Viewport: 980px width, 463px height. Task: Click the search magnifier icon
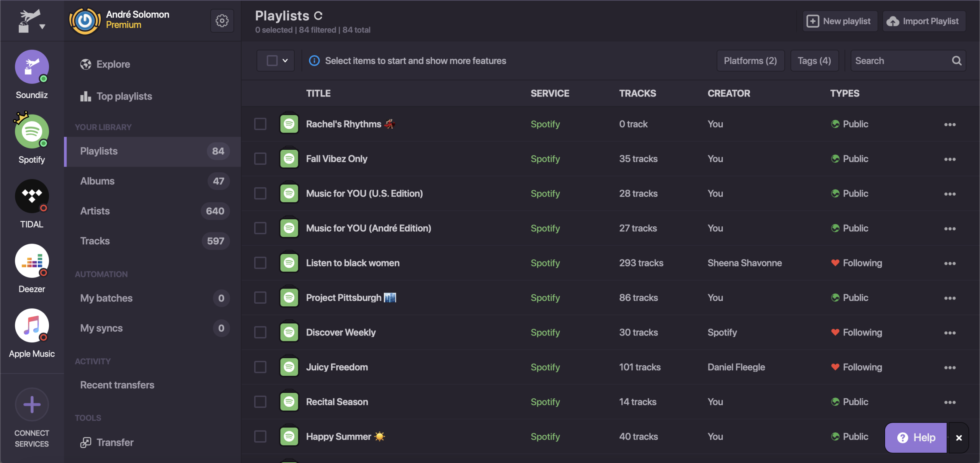click(x=957, y=61)
